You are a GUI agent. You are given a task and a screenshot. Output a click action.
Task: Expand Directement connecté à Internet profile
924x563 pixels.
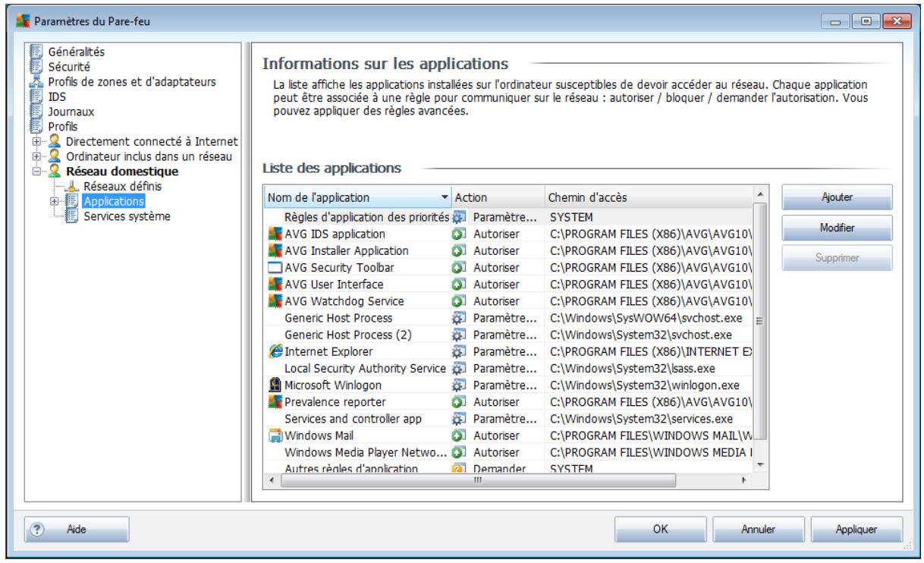click(x=37, y=141)
